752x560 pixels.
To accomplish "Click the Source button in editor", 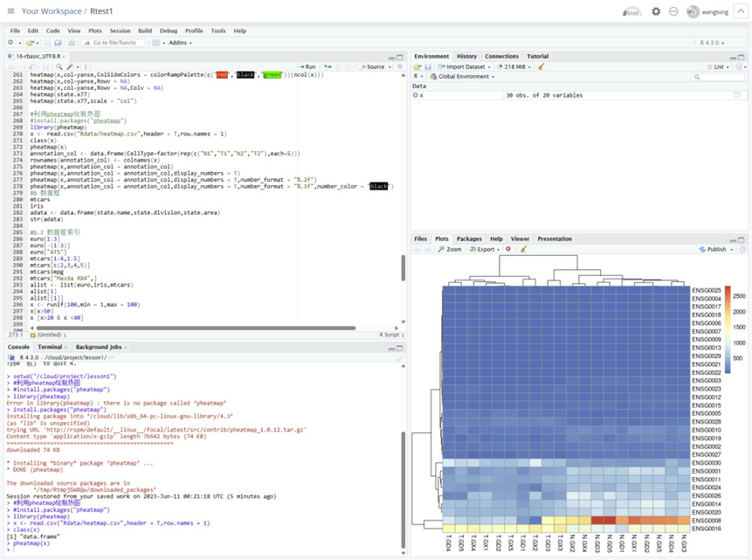I will 372,67.
